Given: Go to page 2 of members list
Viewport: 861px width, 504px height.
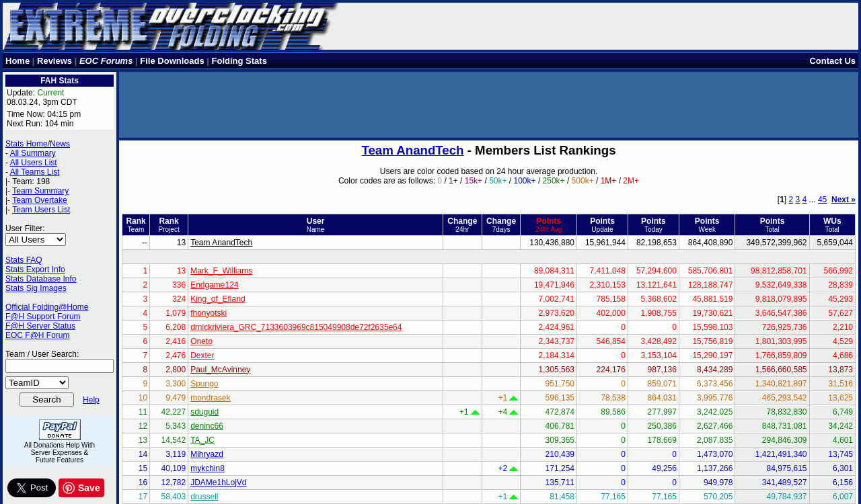Looking at the screenshot, I should (791, 200).
